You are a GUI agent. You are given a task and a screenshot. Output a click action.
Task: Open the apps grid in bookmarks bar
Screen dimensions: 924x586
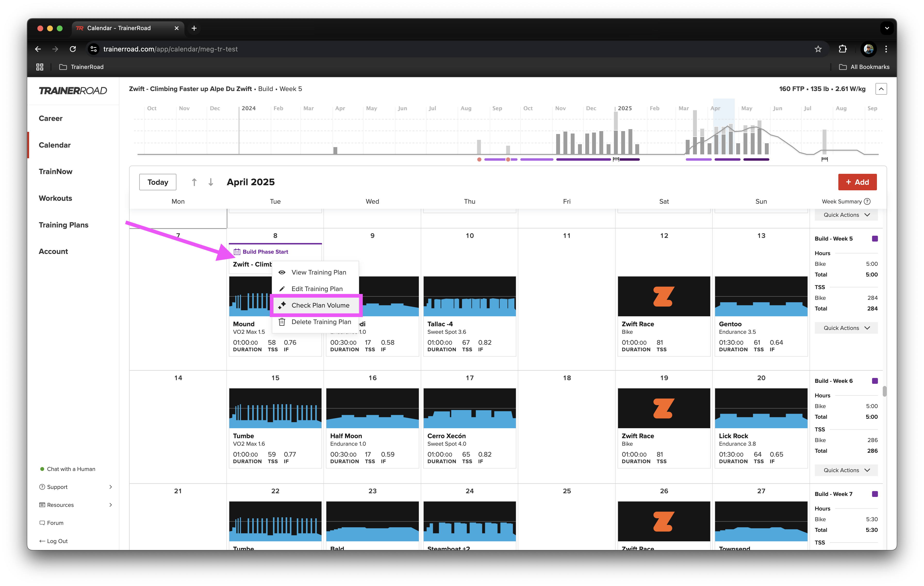click(x=40, y=67)
